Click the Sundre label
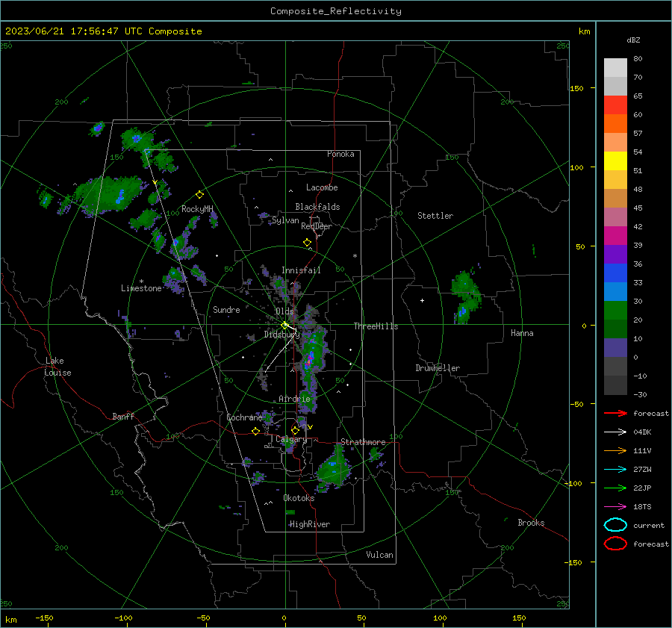The image size is (672, 628). (x=226, y=309)
